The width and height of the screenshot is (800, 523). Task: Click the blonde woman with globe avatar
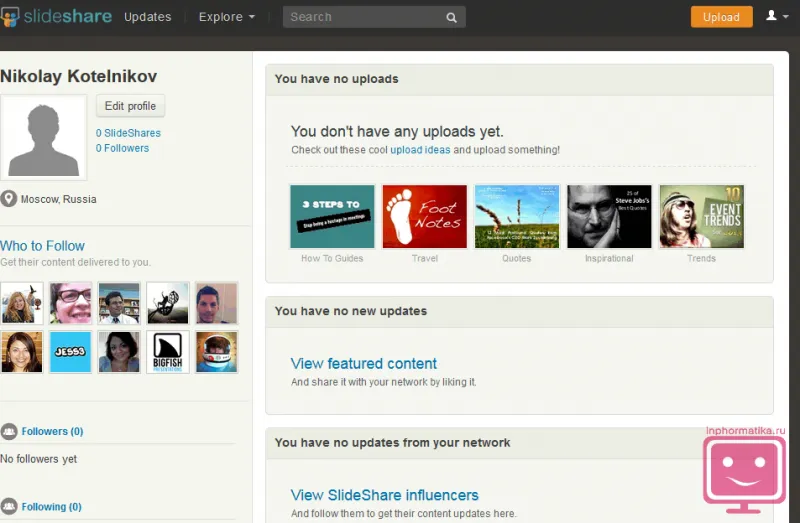coord(21,303)
